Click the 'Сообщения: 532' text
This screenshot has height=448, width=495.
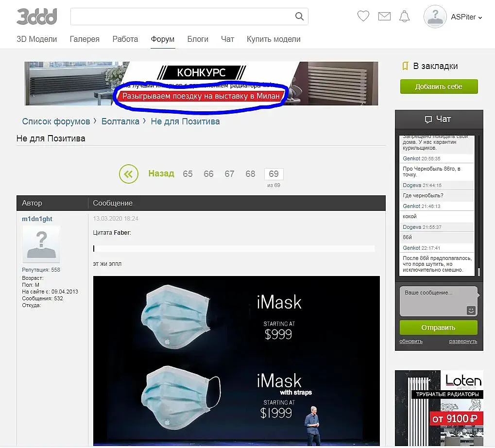click(x=42, y=298)
